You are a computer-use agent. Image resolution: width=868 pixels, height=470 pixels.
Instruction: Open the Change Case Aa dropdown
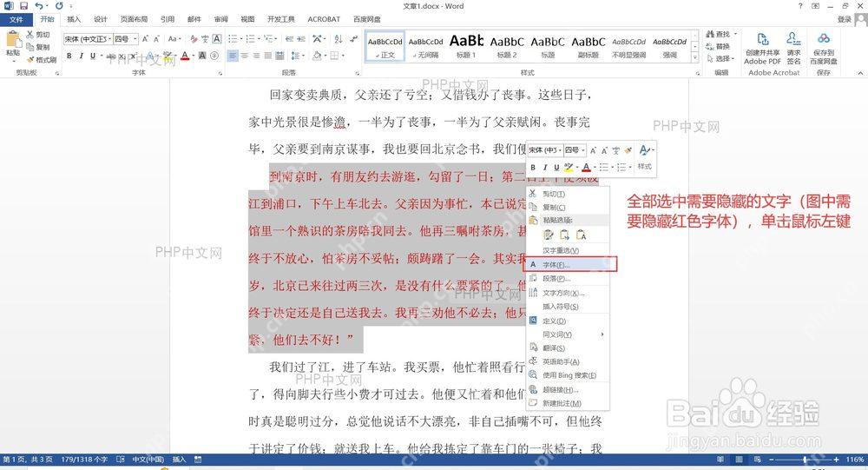coord(174,39)
